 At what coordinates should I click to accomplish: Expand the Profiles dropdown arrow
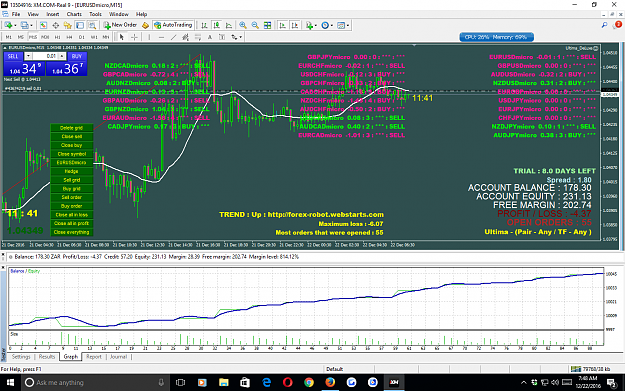32,26
